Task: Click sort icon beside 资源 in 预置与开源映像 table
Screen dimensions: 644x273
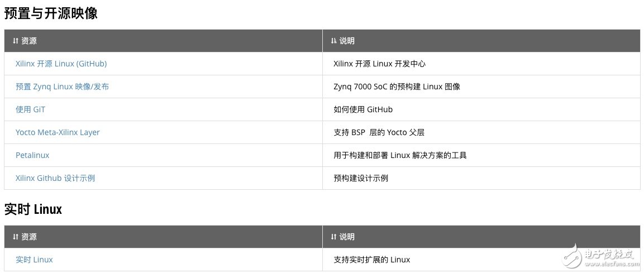Action: point(16,41)
